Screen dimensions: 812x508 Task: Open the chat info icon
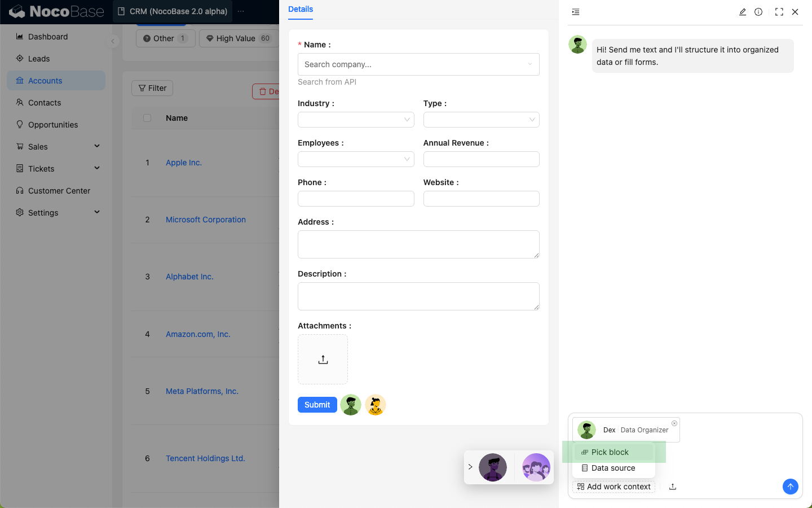coord(758,12)
